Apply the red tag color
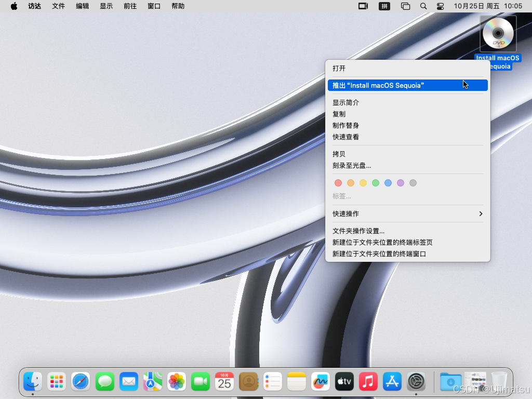 pyautogui.click(x=338, y=183)
